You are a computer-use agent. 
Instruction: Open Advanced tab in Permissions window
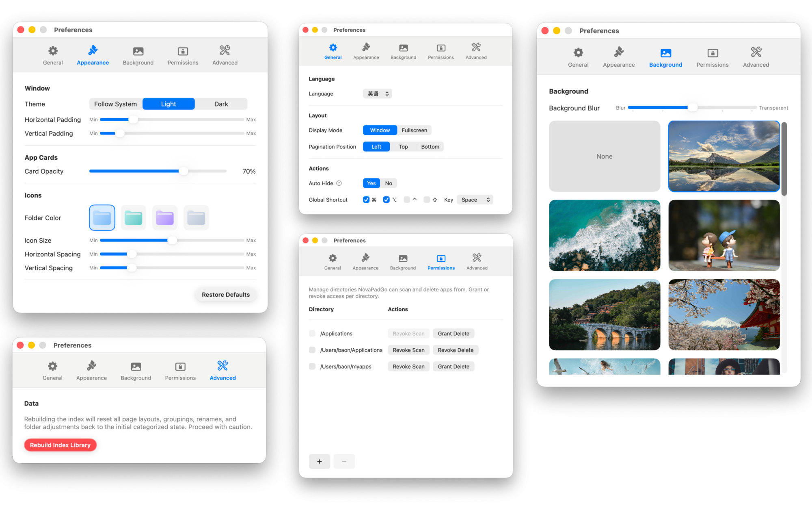(x=477, y=261)
